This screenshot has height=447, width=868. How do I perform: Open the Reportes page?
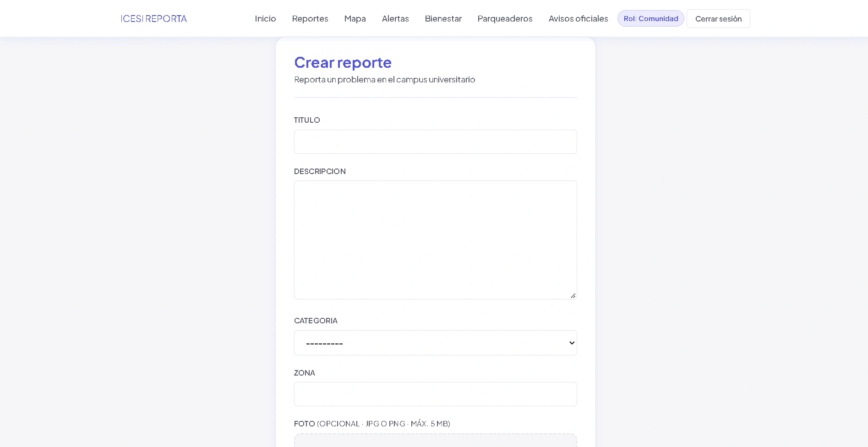pos(310,19)
